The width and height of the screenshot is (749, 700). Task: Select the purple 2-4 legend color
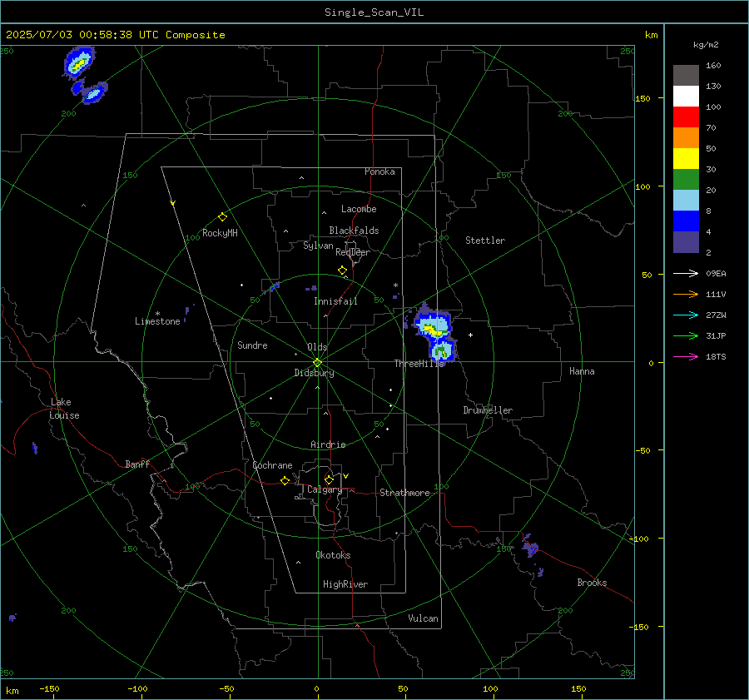click(686, 241)
